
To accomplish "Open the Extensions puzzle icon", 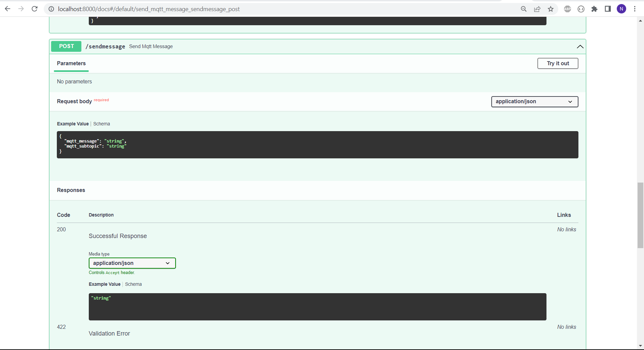I will point(594,9).
